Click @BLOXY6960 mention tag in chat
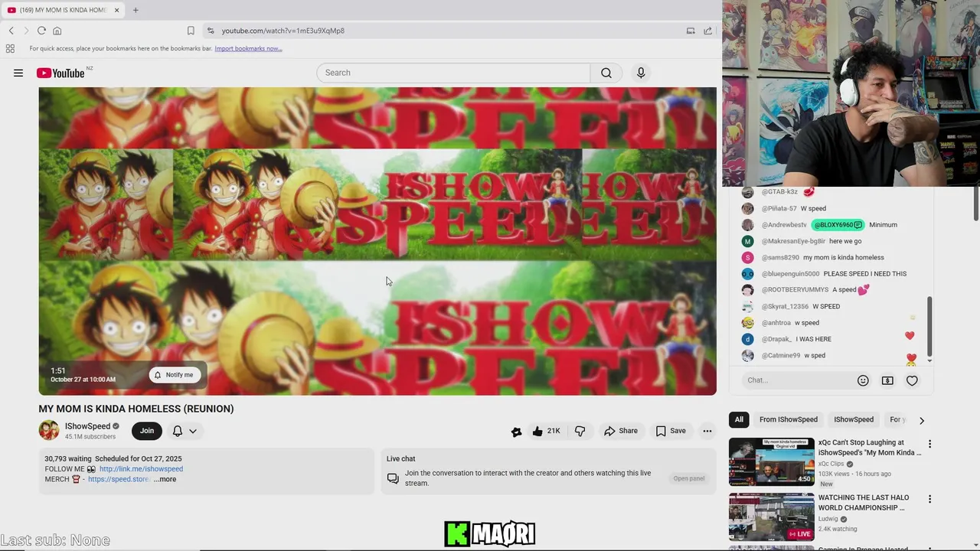Screen dimensions: 980x551 pyautogui.click(x=838, y=225)
